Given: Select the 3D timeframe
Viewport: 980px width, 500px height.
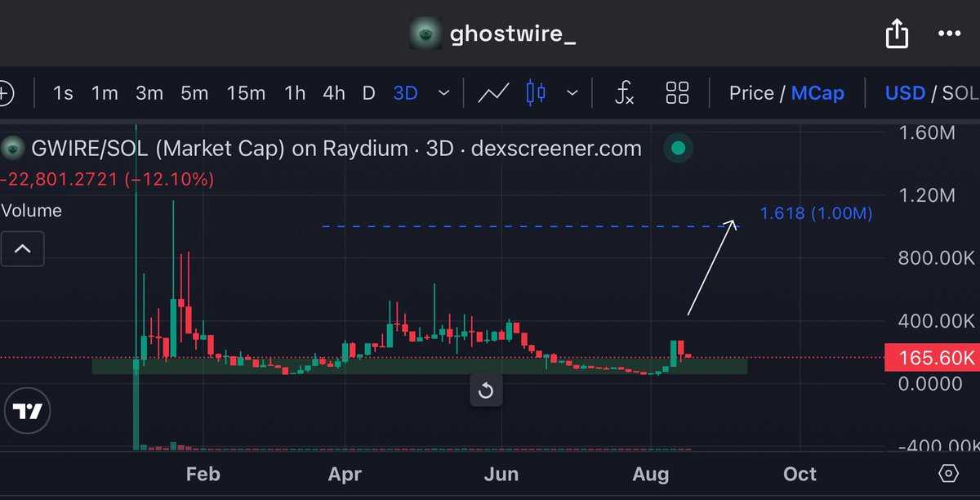Looking at the screenshot, I should pos(405,93).
